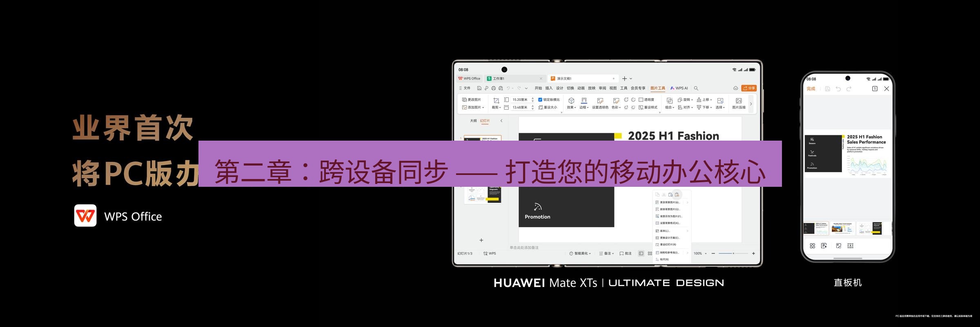Click the cloud sync icon beside 分享
This screenshot has width=980, height=327.
pyautogui.click(x=735, y=88)
